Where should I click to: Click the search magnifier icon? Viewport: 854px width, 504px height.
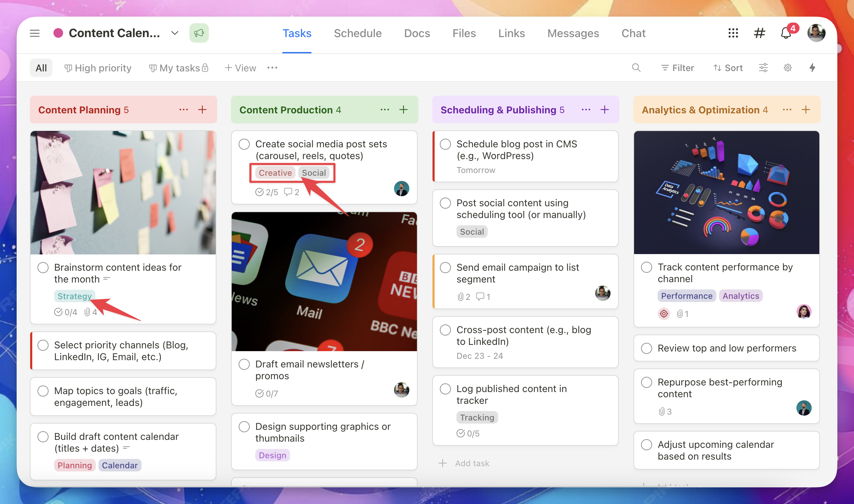coord(636,68)
